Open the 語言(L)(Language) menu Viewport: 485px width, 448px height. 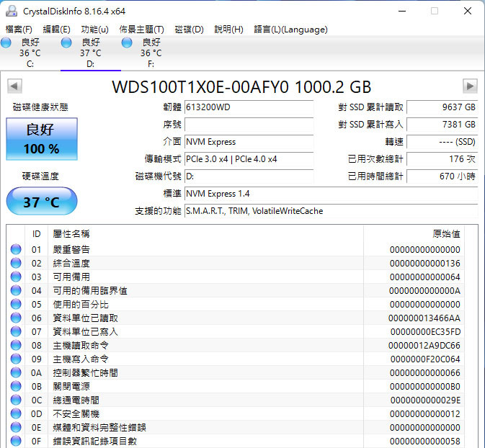290,30
